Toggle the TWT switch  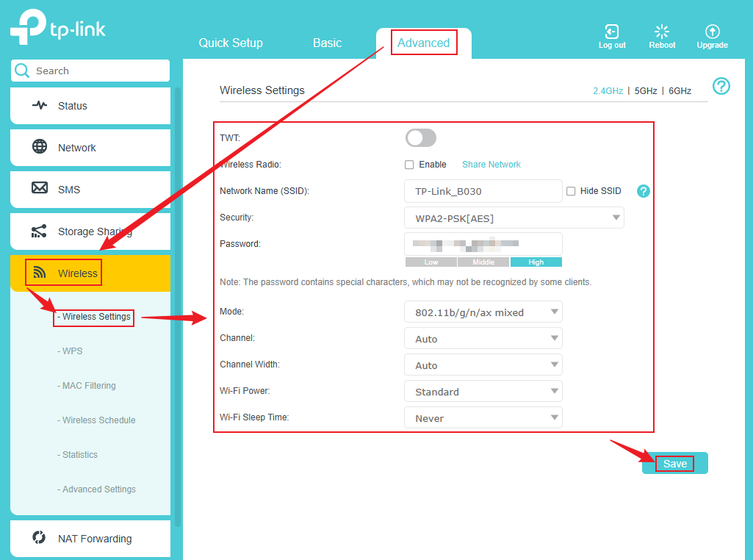point(420,138)
